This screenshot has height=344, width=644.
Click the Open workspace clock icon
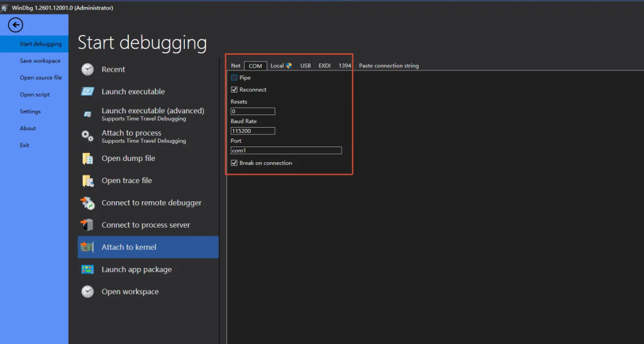tap(87, 291)
